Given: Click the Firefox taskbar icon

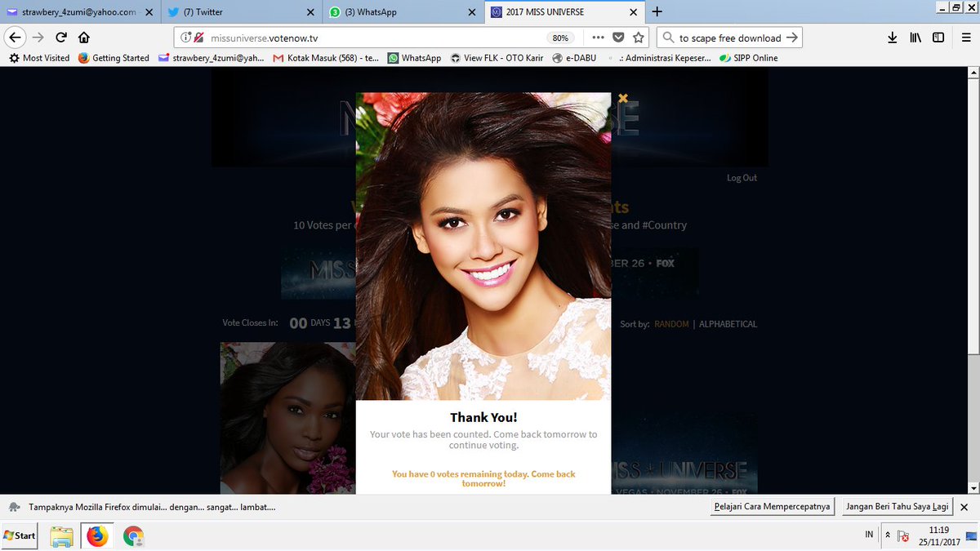Looking at the screenshot, I should click(x=97, y=536).
